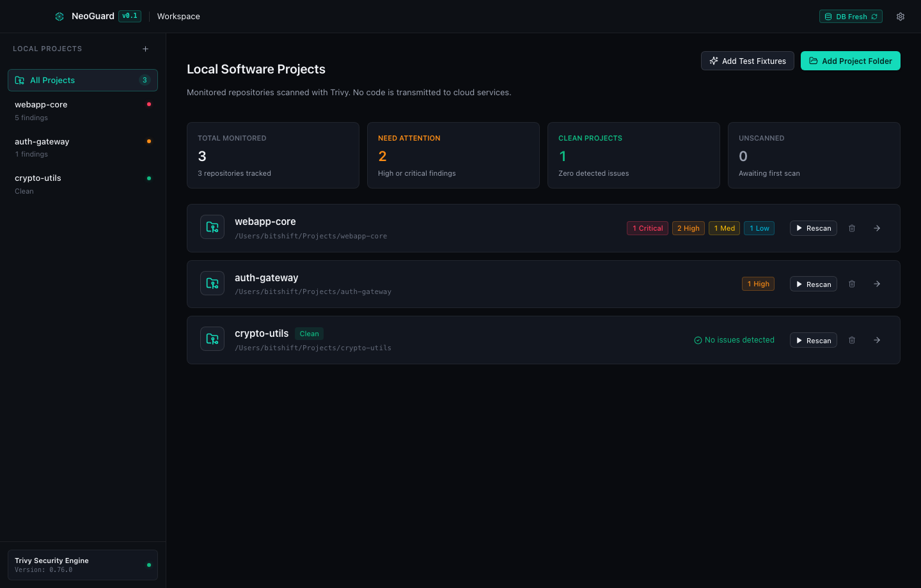Click the 1 High badge on auth-gateway
The height and width of the screenshot is (588, 921).
click(x=758, y=284)
